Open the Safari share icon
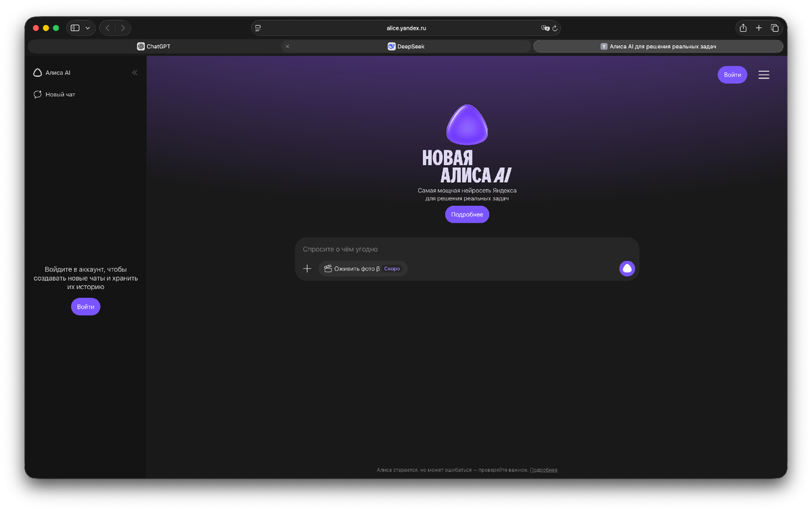Viewport: 812px width, 511px height. 743,28
